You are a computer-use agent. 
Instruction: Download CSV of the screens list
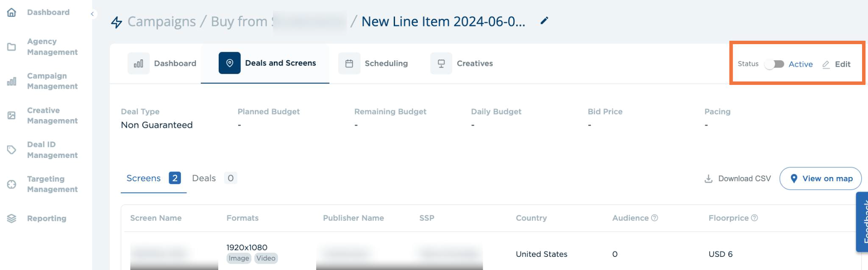point(737,179)
